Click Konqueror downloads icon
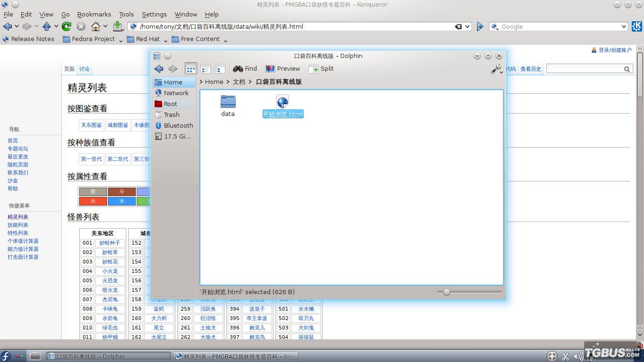 [x=118, y=26]
